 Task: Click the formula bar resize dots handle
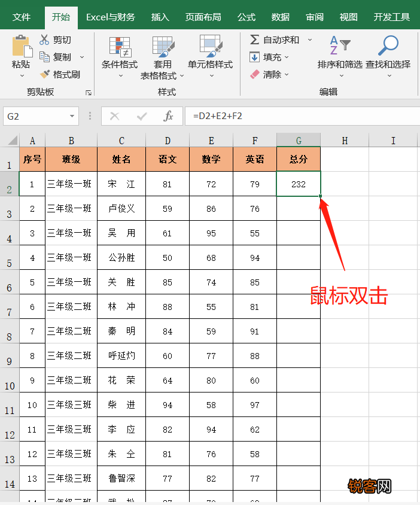pos(90,116)
